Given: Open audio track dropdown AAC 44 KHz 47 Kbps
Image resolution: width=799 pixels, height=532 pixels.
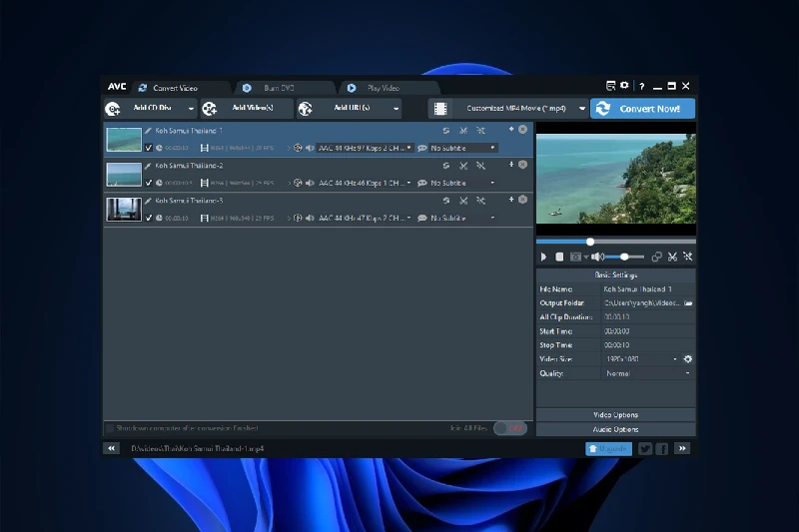Looking at the screenshot, I should (365, 218).
